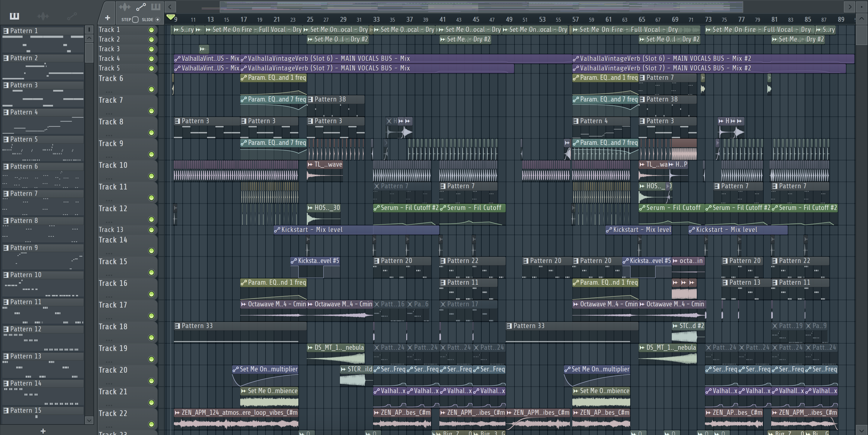Toggle the STEP editing mode box
The image size is (868, 435).
[x=135, y=20]
